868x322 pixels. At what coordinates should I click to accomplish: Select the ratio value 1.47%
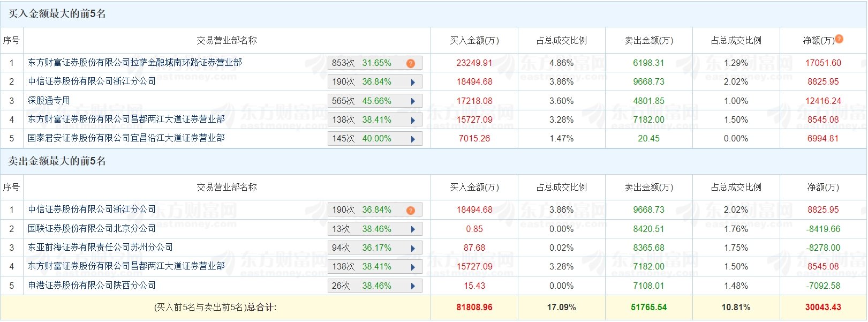[562, 139]
